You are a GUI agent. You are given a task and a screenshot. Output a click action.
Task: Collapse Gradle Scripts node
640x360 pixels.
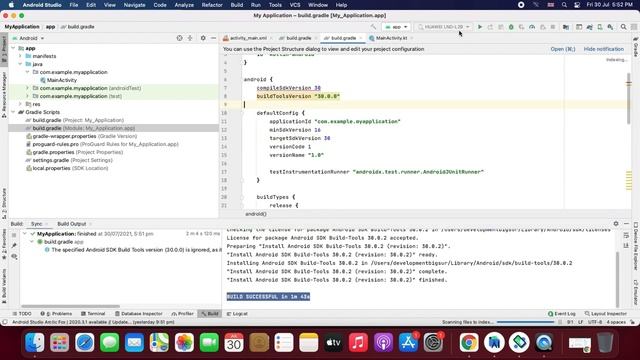[13, 112]
